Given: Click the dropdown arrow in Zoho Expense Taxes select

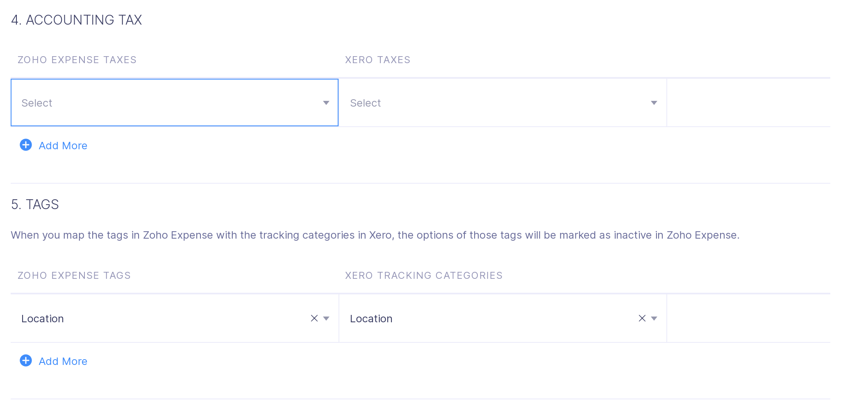Looking at the screenshot, I should [326, 103].
